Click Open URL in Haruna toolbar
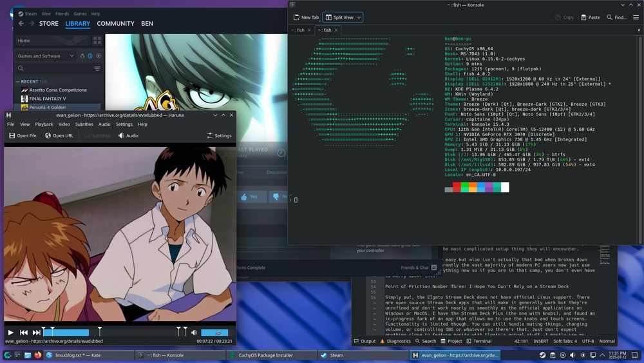The height and width of the screenshot is (363, 644). 59,135
